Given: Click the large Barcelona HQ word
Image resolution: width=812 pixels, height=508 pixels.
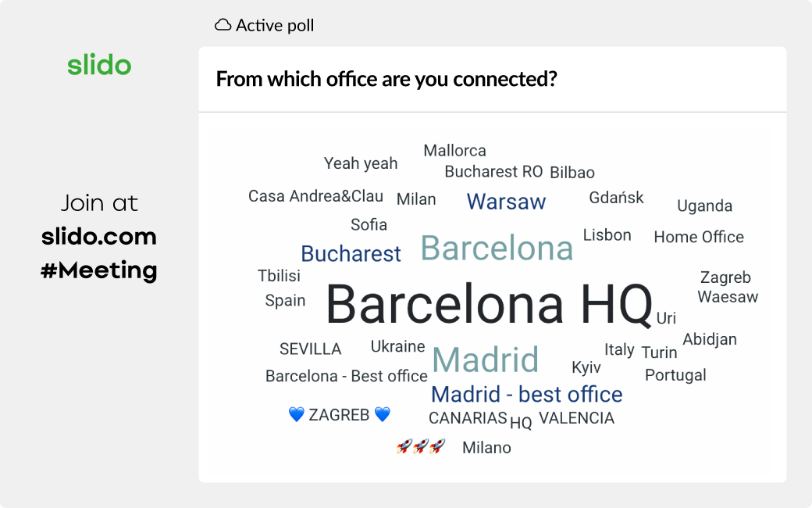Looking at the screenshot, I should click(x=489, y=304).
